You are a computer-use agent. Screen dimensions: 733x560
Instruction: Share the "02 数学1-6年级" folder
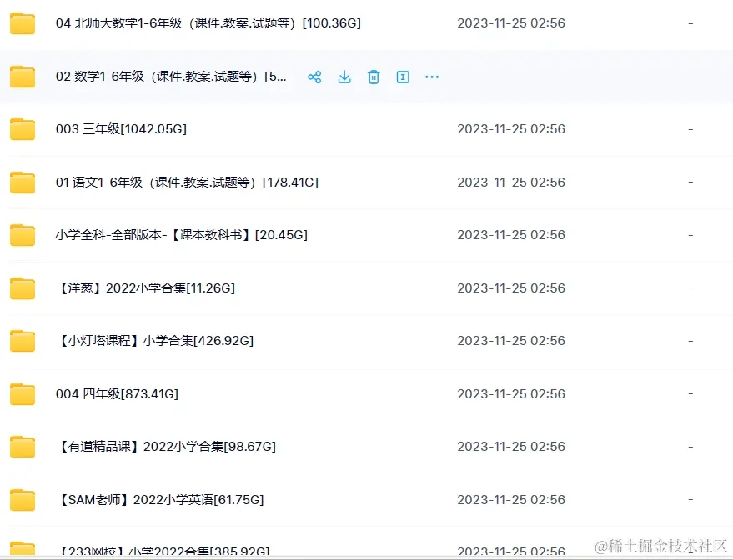click(314, 77)
